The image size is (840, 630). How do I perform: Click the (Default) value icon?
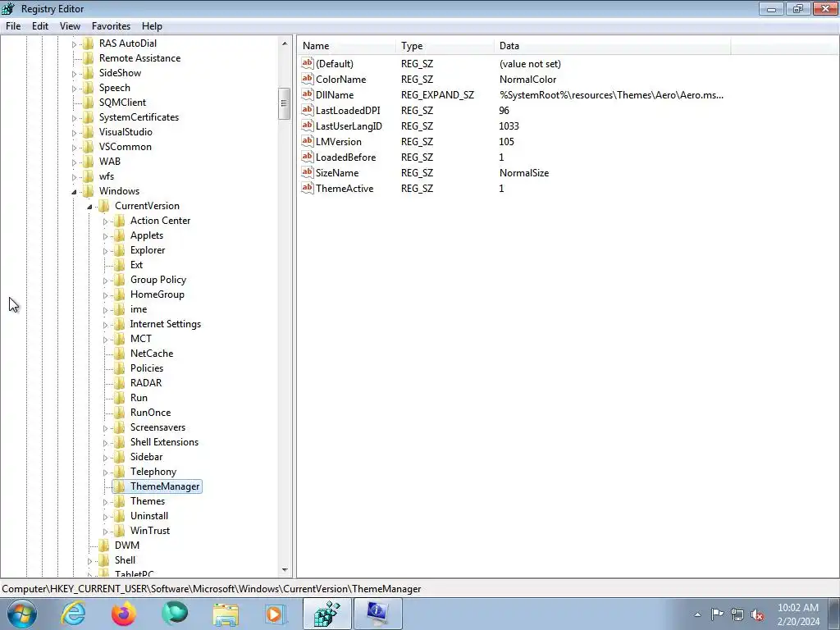tap(307, 63)
